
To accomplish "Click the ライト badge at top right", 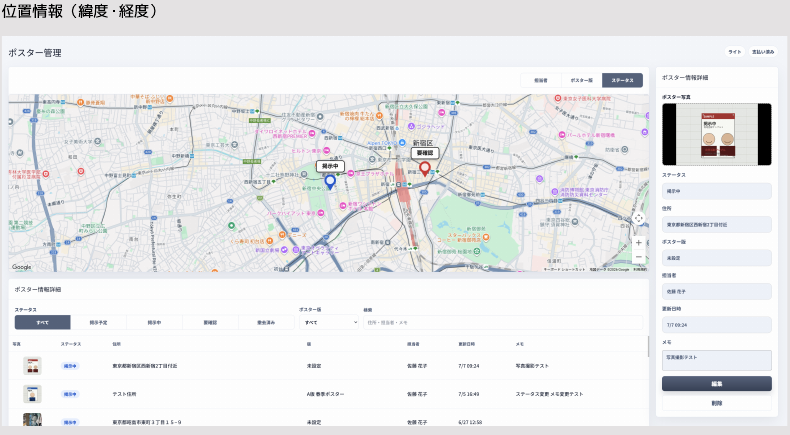I will pos(735,52).
